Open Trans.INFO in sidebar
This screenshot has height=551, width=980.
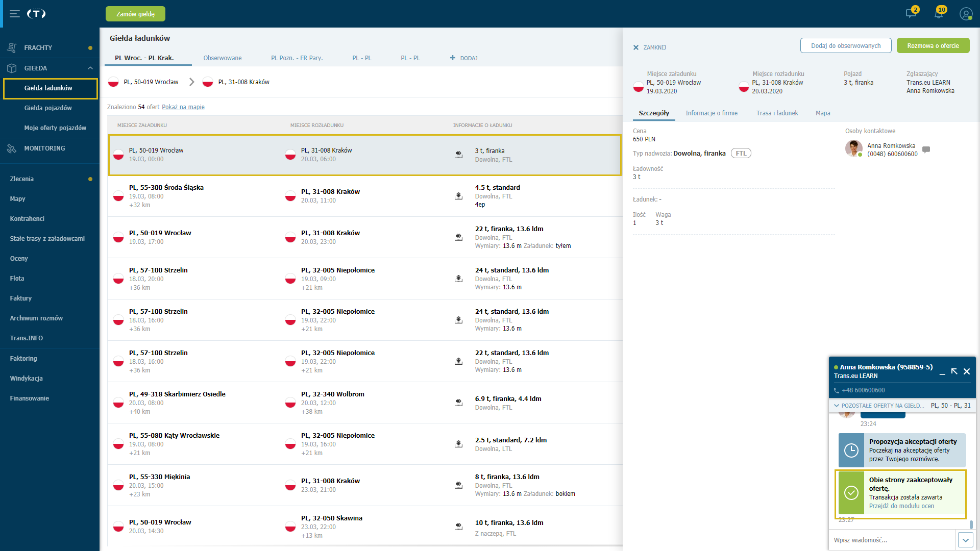click(26, 338)
